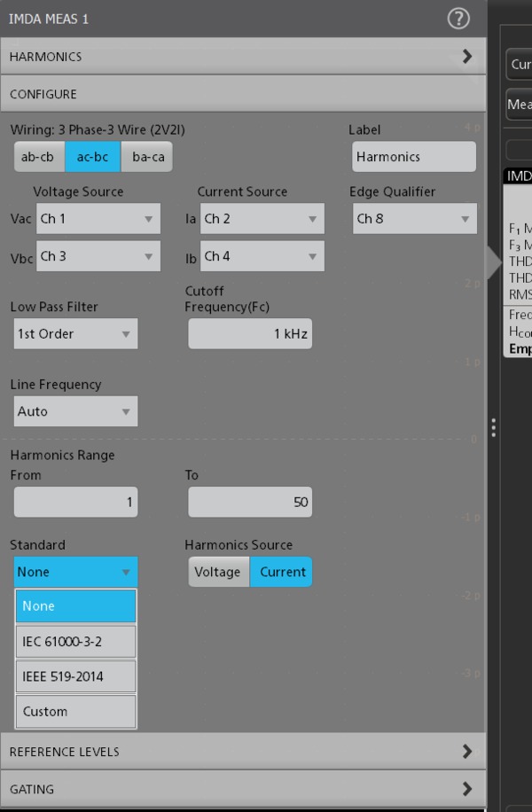The image size is (532, 812).
Task: Select ba-ca wiring option
Action: point(147,156)
